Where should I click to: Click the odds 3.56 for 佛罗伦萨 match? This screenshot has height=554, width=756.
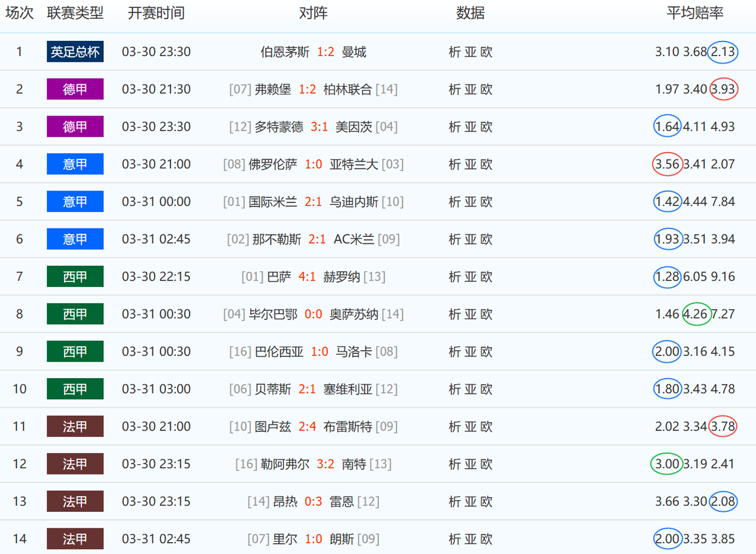pos(667,164)
